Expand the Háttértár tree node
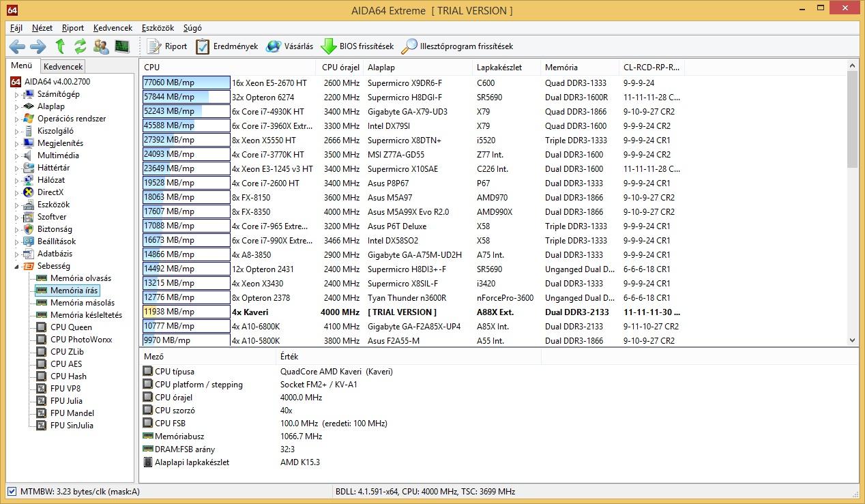Image resolution: width=865 pixels, height=504 pixels. (16, 168)
